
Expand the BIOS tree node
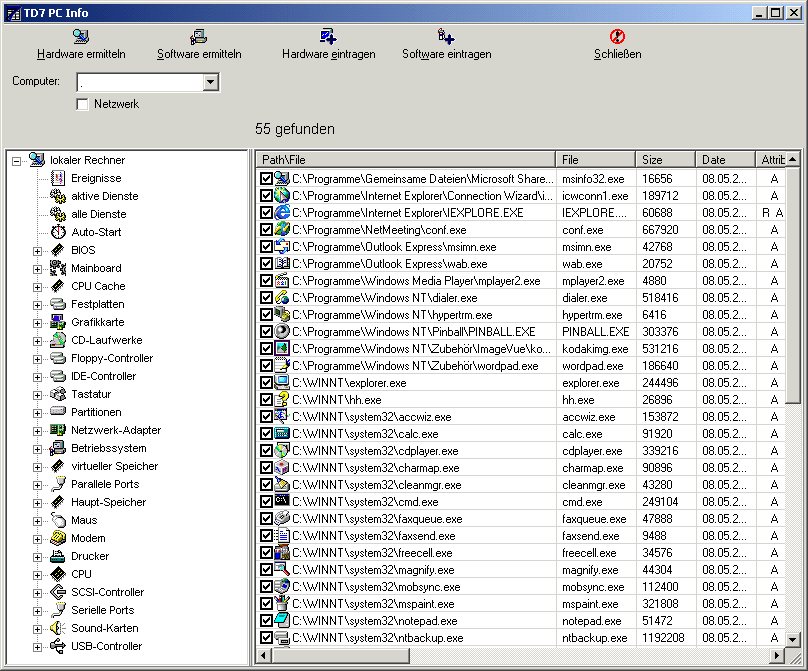coord(38,250)
